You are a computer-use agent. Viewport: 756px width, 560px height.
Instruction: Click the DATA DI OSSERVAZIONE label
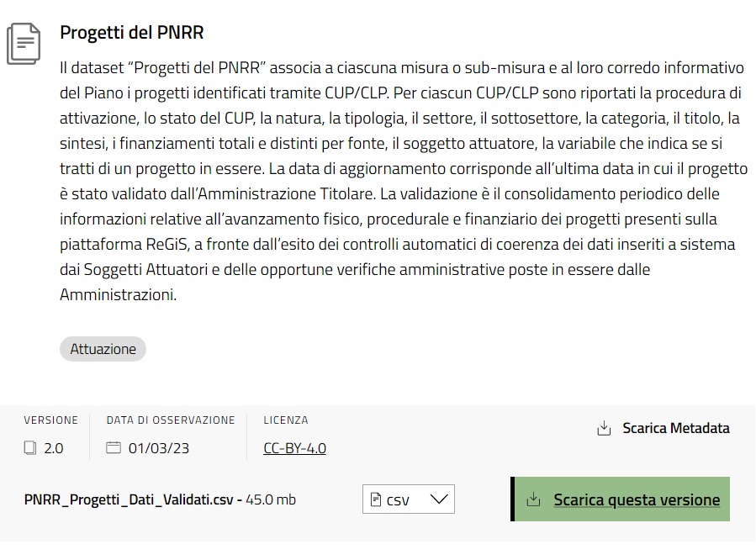pos(171,420)
